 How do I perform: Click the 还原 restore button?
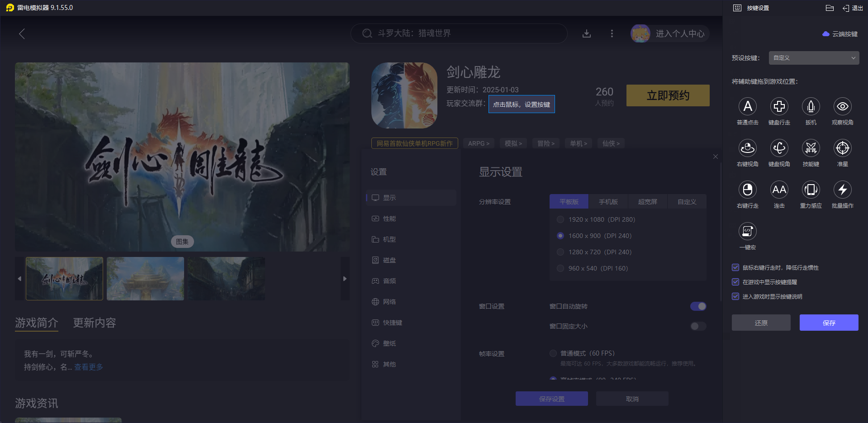click(761, 323)
